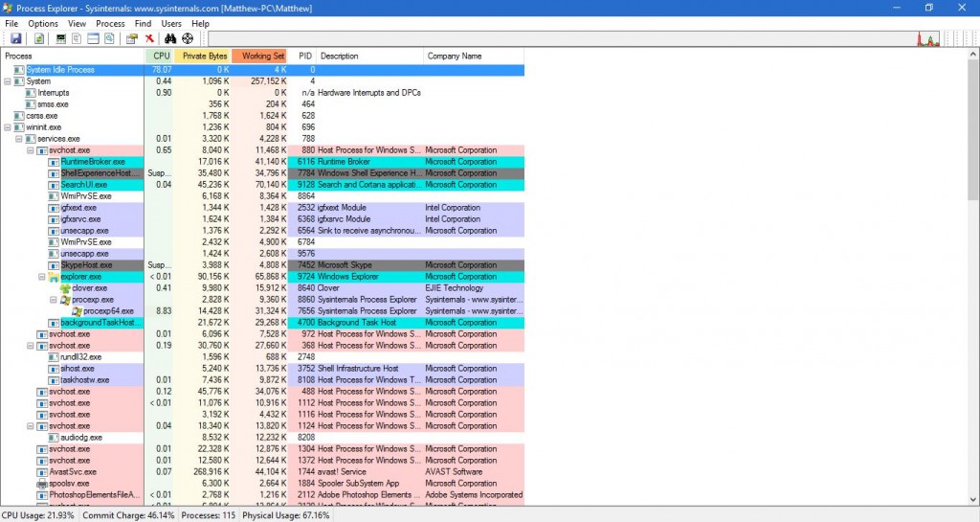980x522 pixels.
Task: Click the System Idle Process icon
Action: click(x=19, y=70)
